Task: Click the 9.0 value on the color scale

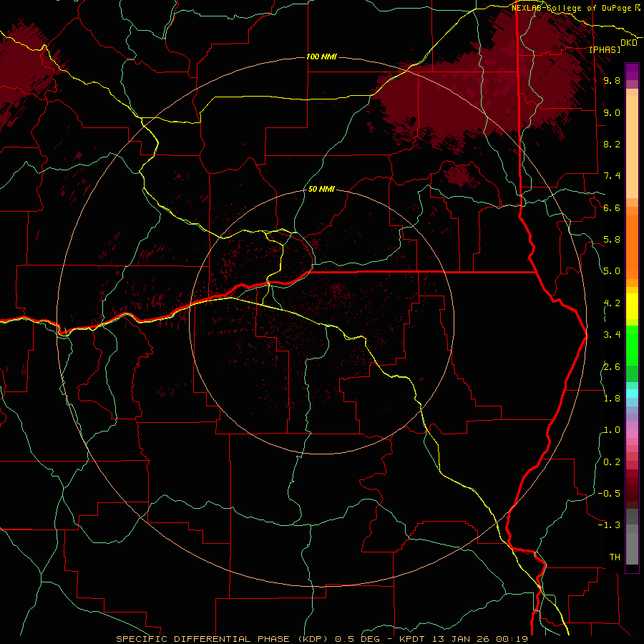Action: [x=612, y=112]
